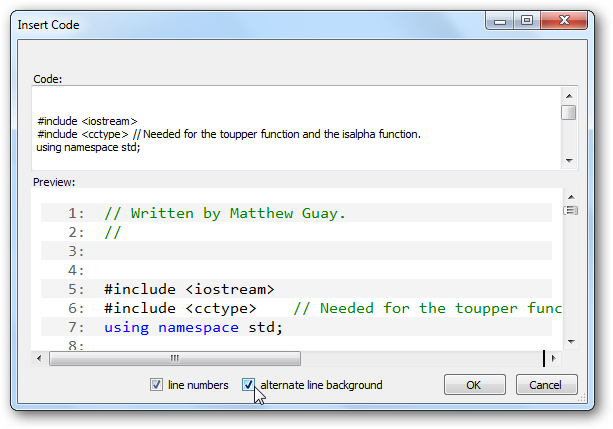Click the Preview horizontal scrollbar thumb

tap(175, 358)
